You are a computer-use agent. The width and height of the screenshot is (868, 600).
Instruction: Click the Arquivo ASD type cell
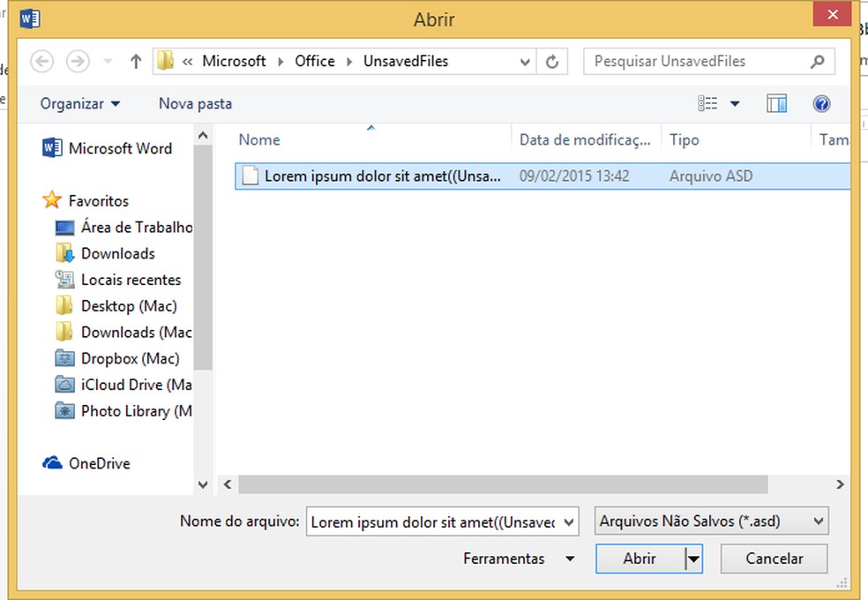[x=711, y=176]
